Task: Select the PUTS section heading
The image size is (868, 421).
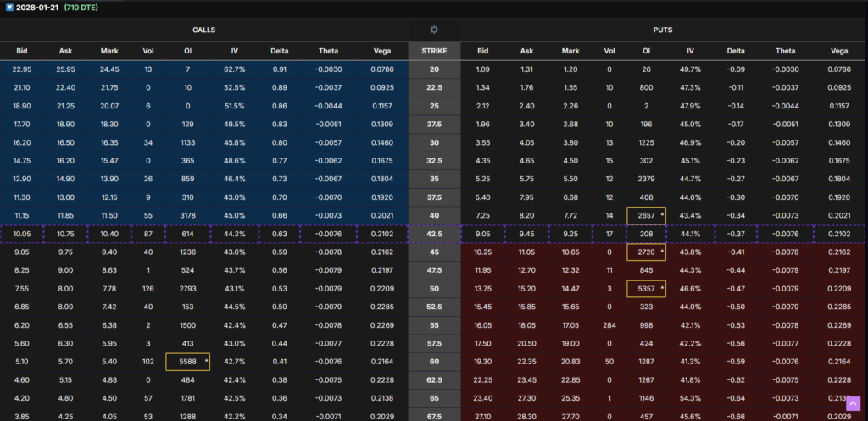Action: tap(664, 29)
